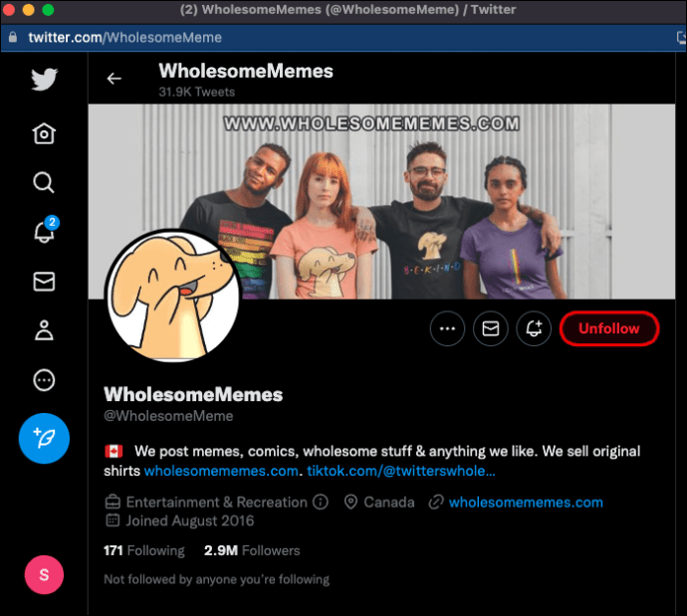Open Messages envelope in sidebar

coord(44,282)
